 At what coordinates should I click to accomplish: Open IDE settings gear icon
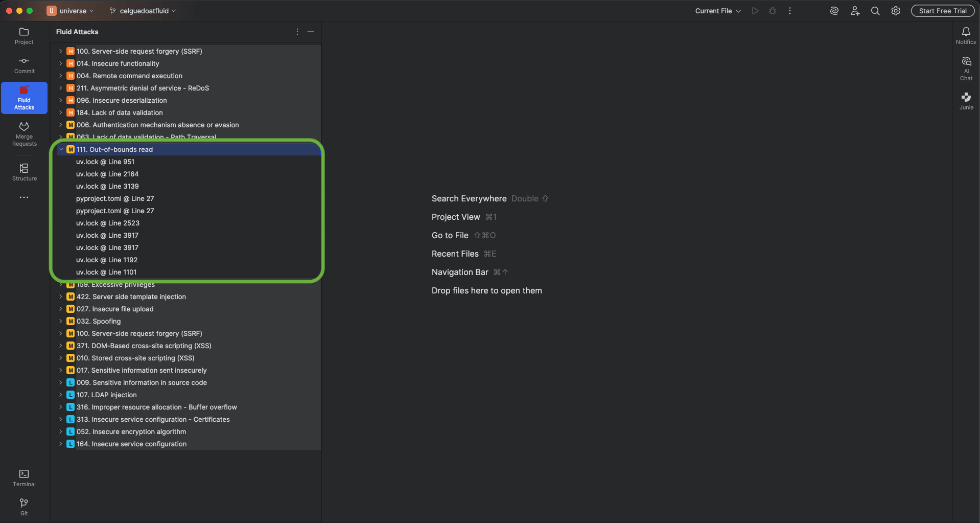point(896,11)
